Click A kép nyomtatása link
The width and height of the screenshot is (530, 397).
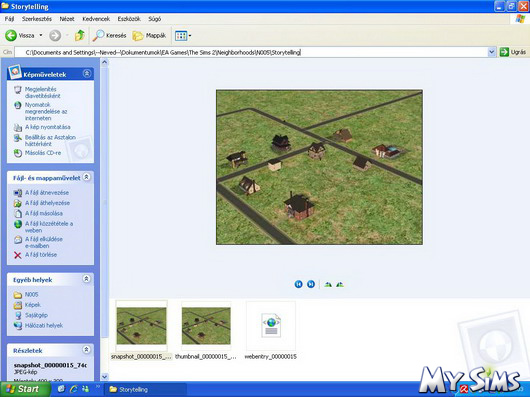(x=48, y=127)
